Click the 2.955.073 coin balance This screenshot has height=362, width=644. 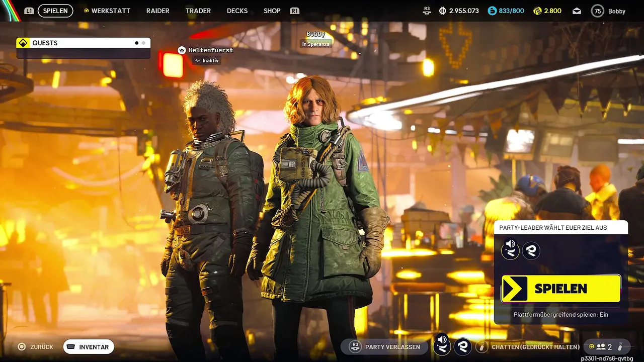464,11
